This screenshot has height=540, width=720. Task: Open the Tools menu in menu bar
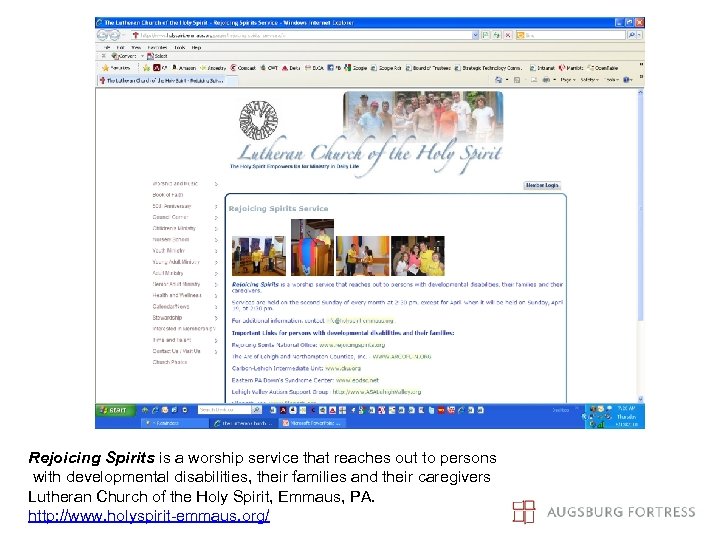pyautogui.click(x=180, y=47)
